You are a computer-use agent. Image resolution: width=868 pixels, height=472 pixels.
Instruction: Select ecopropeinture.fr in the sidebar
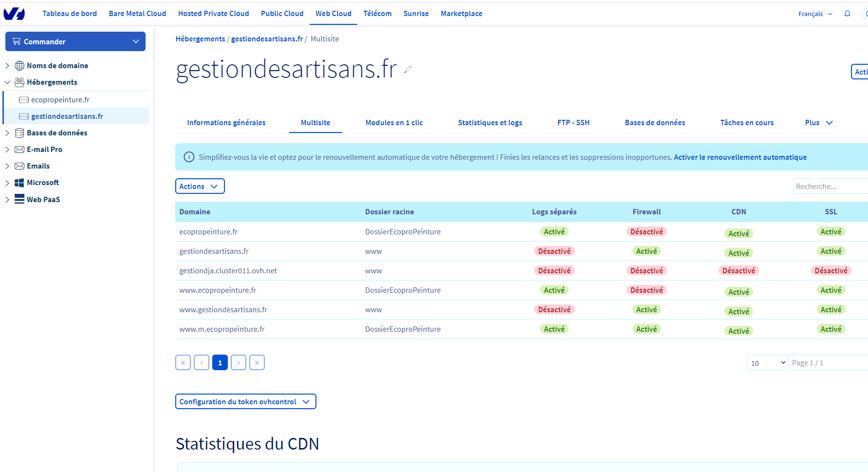click(60, 99)
